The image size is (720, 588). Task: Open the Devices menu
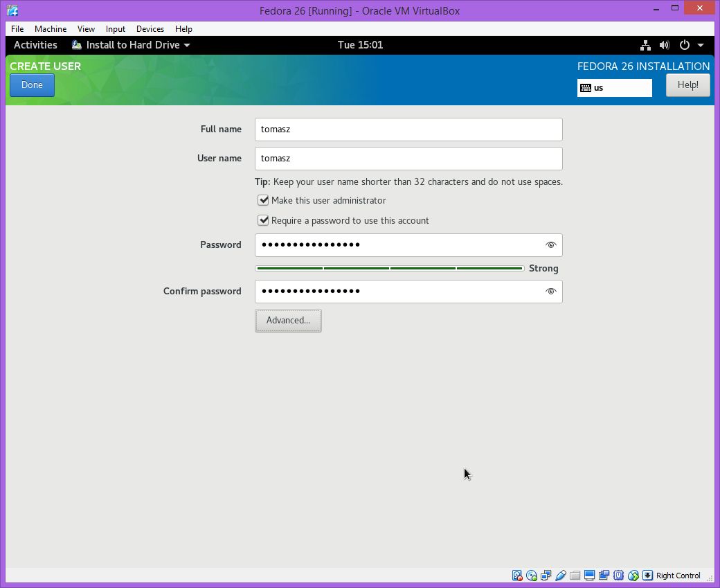pyautogui.click(x=150, y=29)
